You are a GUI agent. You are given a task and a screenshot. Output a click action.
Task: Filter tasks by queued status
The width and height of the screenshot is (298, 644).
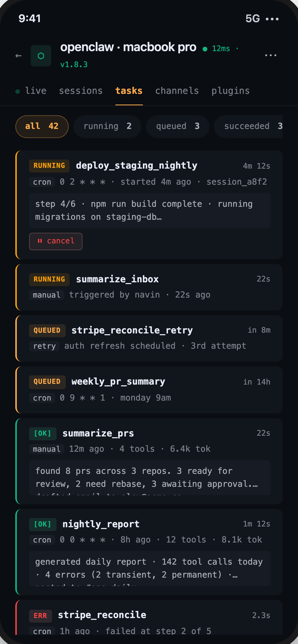click(x=178, y=126)
